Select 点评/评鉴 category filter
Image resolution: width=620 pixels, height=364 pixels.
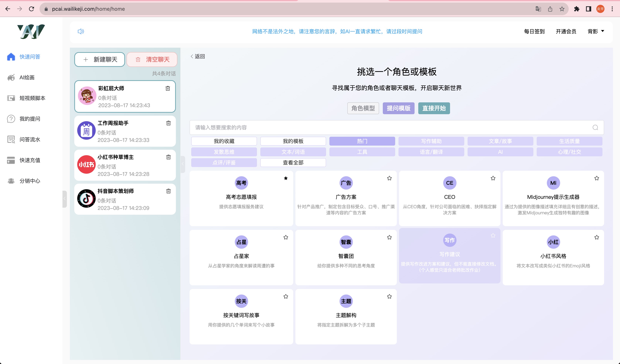224,163
